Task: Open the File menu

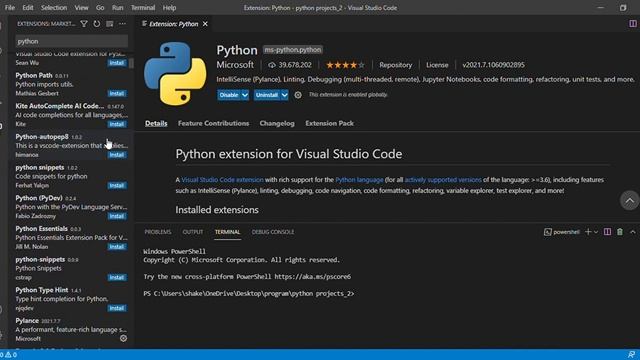Action: coord(10,8)
